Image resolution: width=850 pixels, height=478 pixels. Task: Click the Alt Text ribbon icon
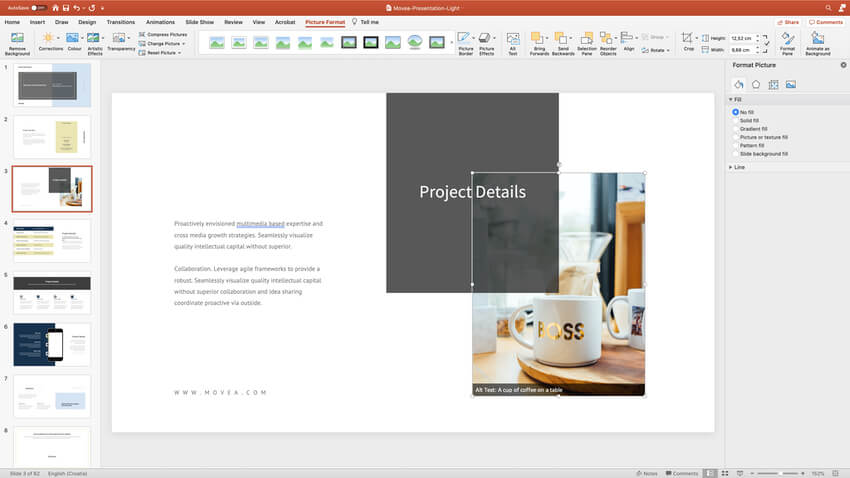pyautogui.click(x=513, y=42)
